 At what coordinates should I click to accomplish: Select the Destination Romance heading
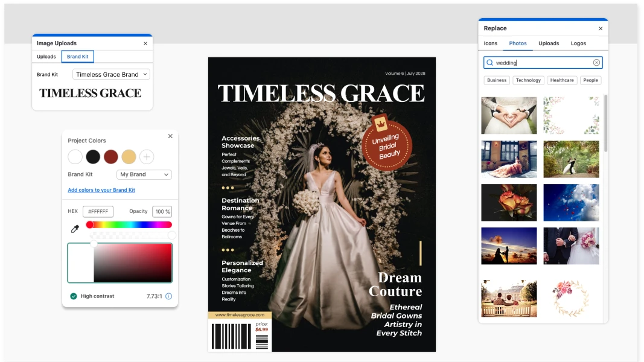pos(240,205)
